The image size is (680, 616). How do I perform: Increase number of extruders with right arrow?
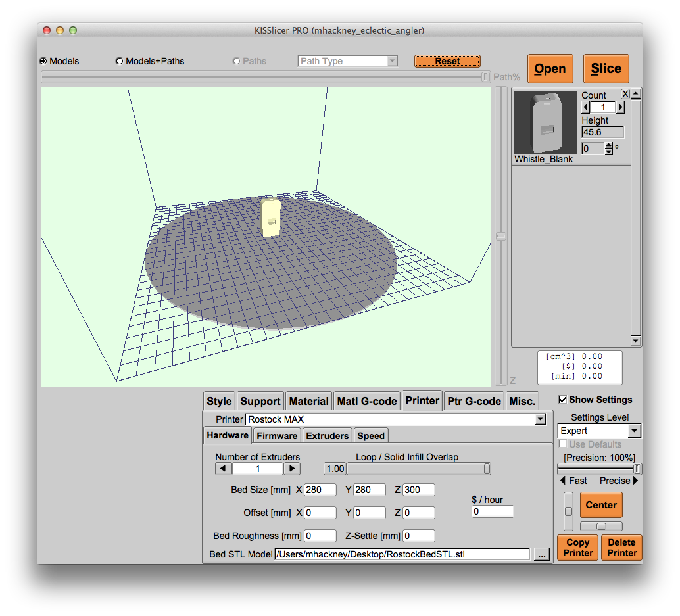click(x=292, y=469)
